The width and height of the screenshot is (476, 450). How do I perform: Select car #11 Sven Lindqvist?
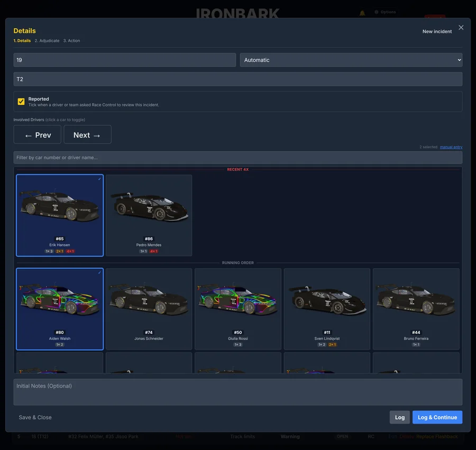pyautogui.click(x=327, y=309)
